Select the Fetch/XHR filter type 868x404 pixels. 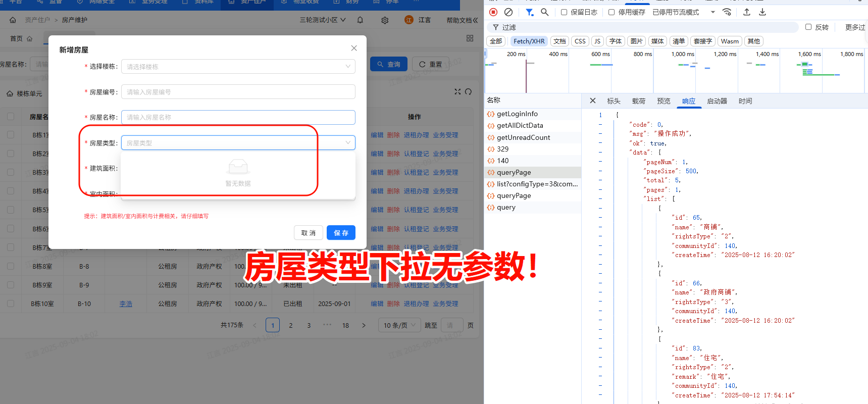click(x=529, y=41)
